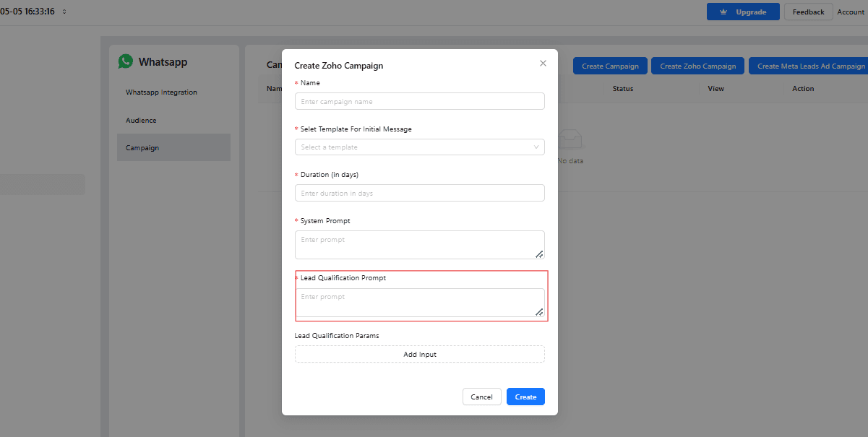Viewport: 868px width, 437px height.
Task: Go to the Audience section
Action: click(141, 121)
